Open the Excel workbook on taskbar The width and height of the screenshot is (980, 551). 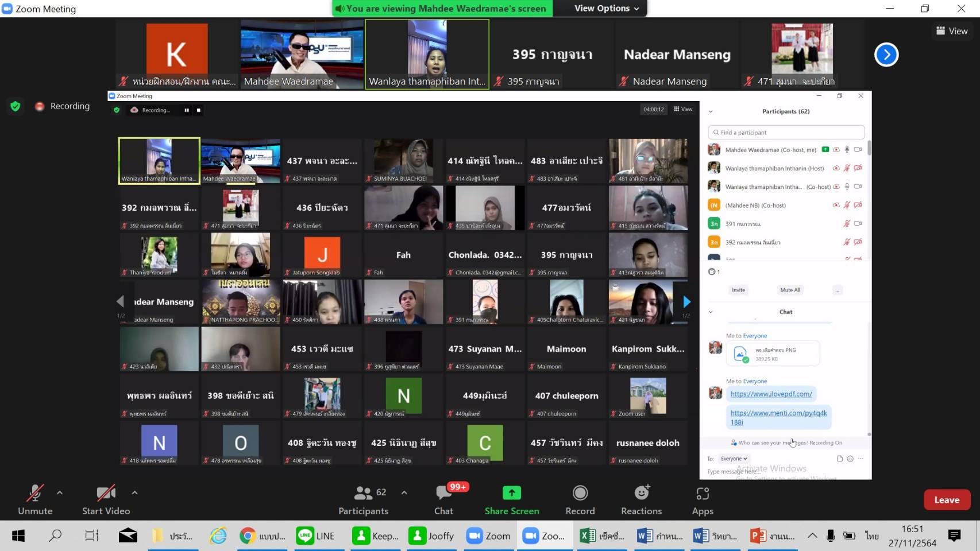click(602, 536)
